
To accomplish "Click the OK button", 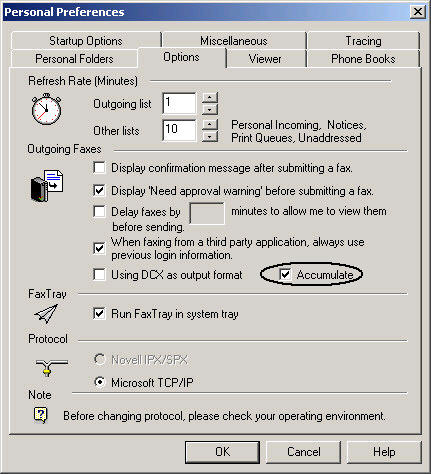I will [x=222, y=452].
